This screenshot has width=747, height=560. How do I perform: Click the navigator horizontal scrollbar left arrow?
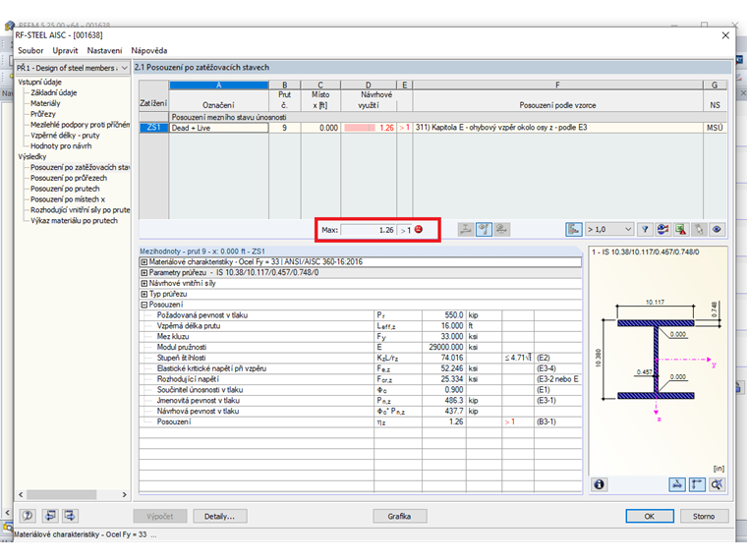pos(21,495)
